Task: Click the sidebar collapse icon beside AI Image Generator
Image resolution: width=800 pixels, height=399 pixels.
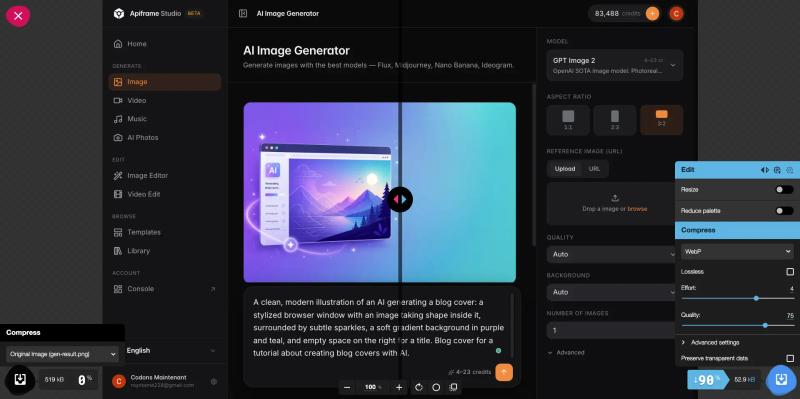Action: (x=243, y=14)
